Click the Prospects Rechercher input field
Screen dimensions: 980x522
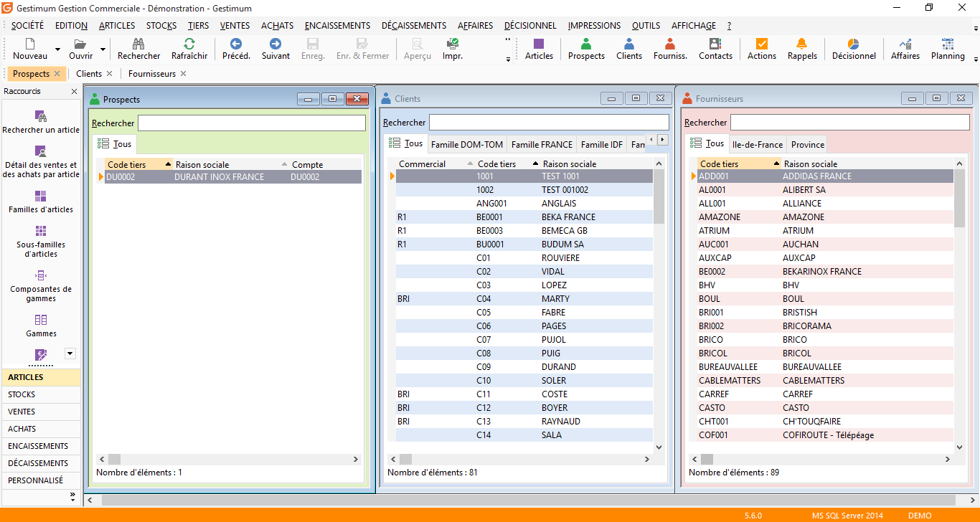pyautogui.click(x=251, y=123)
